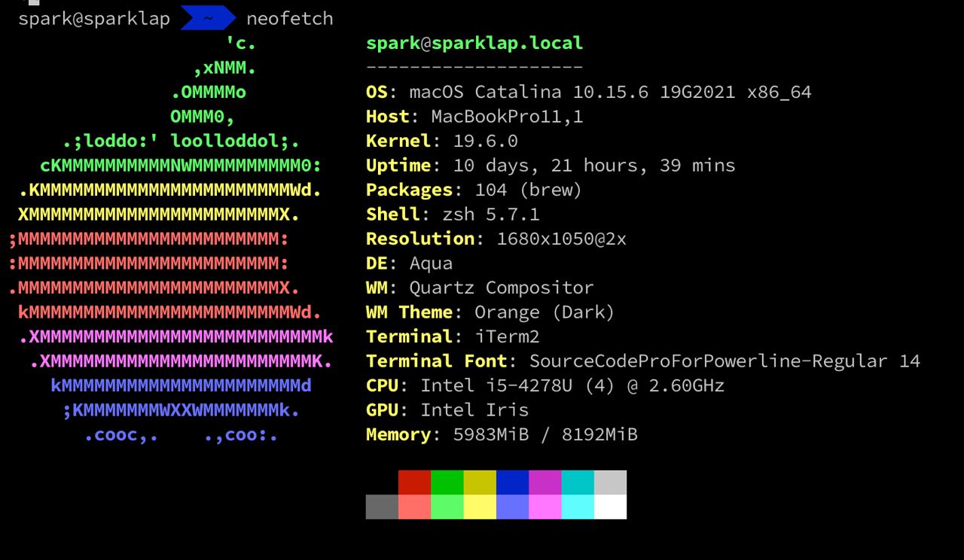Click the 'spark@sparklap' prompt text

click(x=94, y=19)
